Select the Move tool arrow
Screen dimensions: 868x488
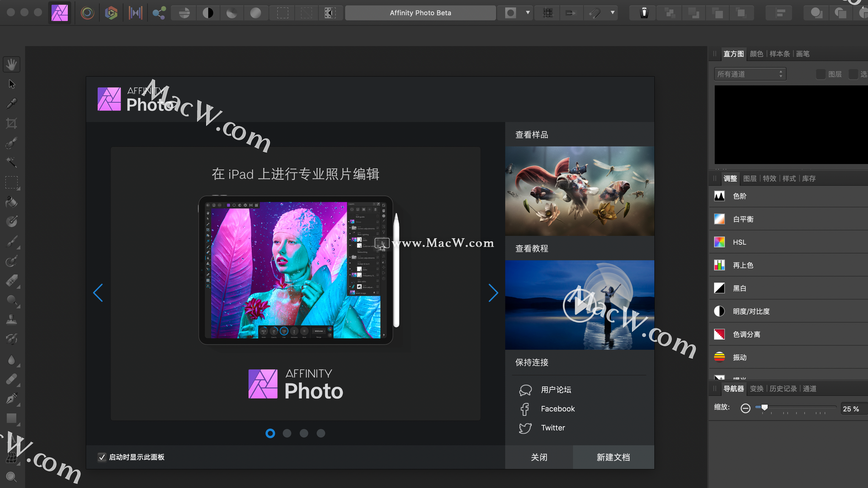tap(12, 84)
